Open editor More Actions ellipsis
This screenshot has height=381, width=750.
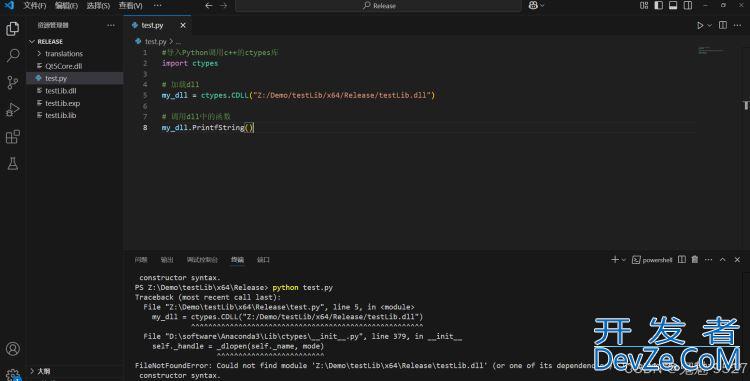[737, 25]
